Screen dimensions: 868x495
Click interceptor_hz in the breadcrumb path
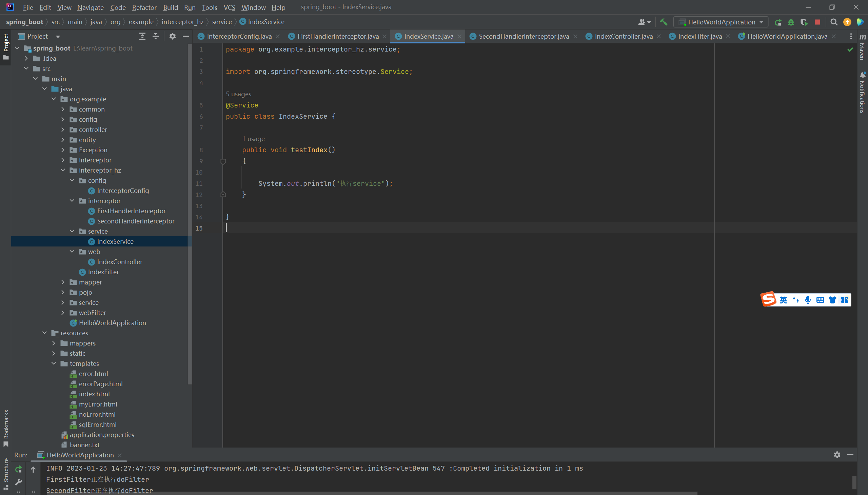tap(182, 22)
